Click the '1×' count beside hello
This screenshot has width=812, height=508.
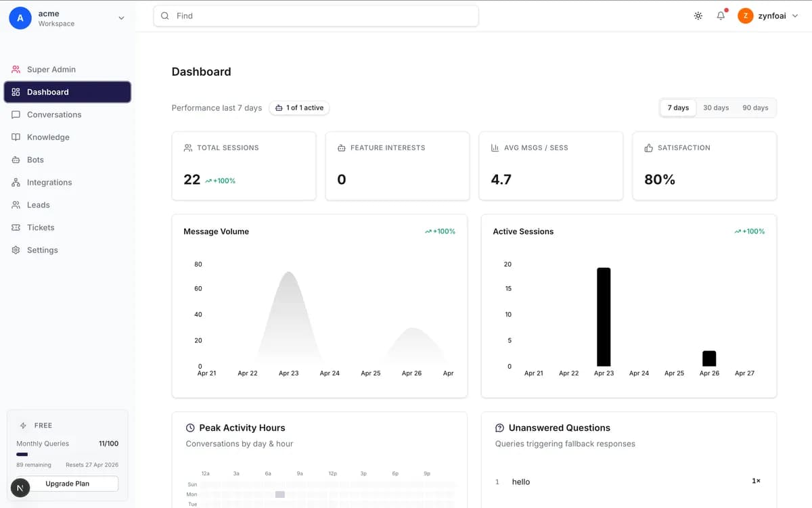click(x=756, y=481)
